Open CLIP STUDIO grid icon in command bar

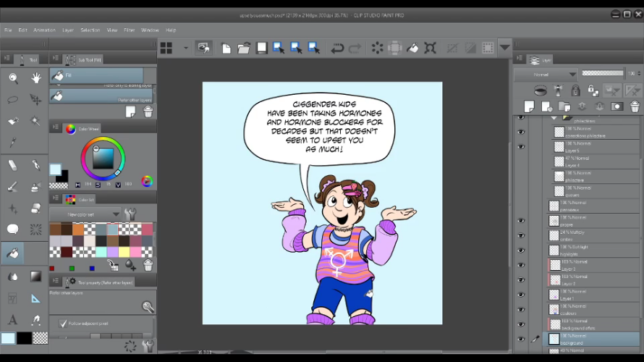tap(166, 48)
